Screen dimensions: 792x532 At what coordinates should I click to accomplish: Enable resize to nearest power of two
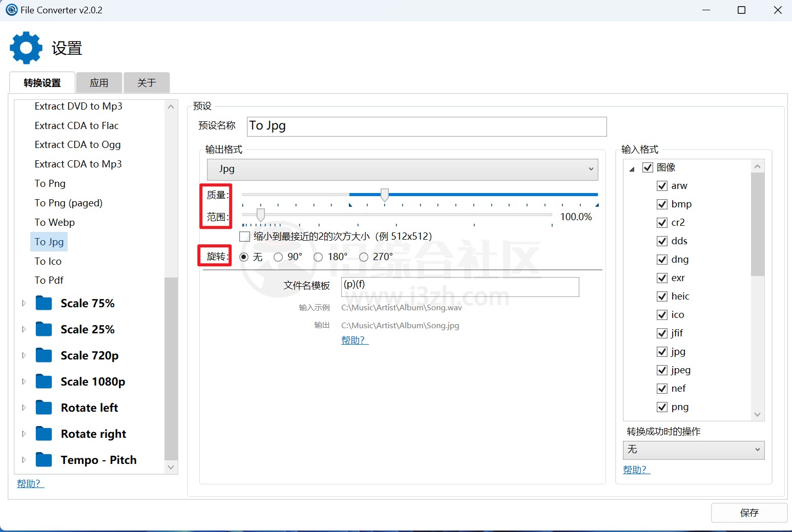pyautogui.click(x=244, y=236)
